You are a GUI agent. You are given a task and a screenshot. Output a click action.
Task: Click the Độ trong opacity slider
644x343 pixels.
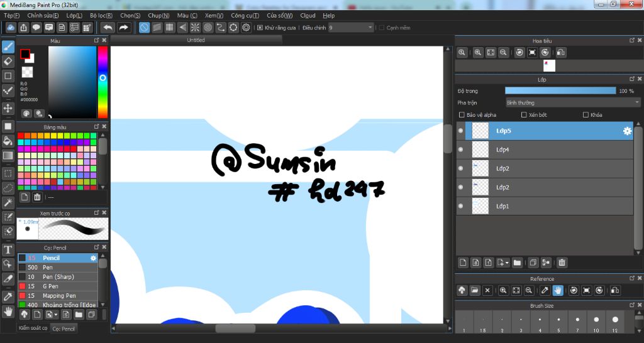(x=560, y=90)
